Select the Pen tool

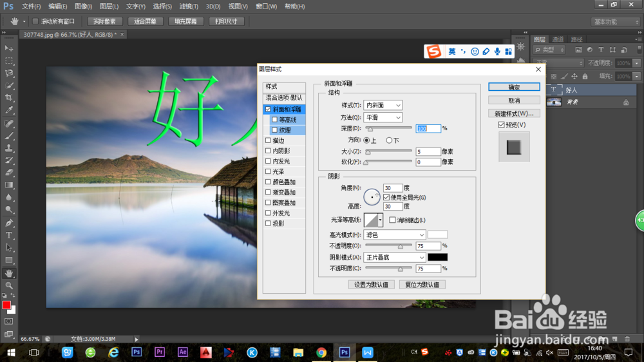8,223
